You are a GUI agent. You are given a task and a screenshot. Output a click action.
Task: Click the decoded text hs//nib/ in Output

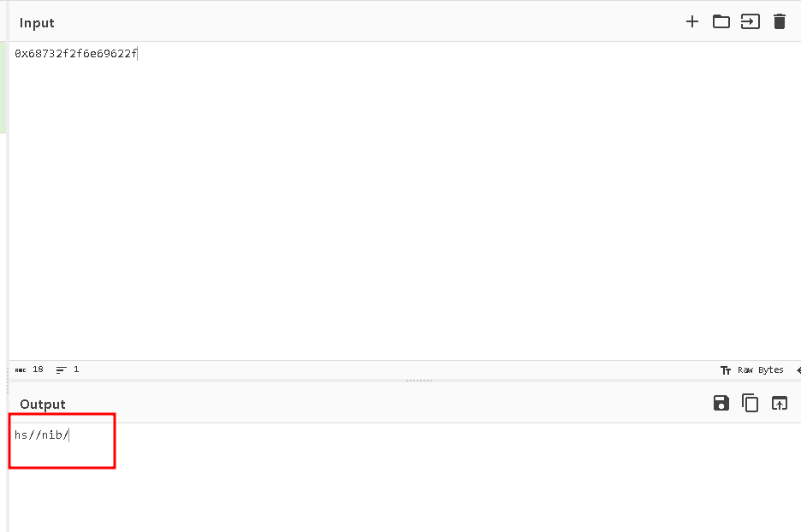tap(41, 435)
